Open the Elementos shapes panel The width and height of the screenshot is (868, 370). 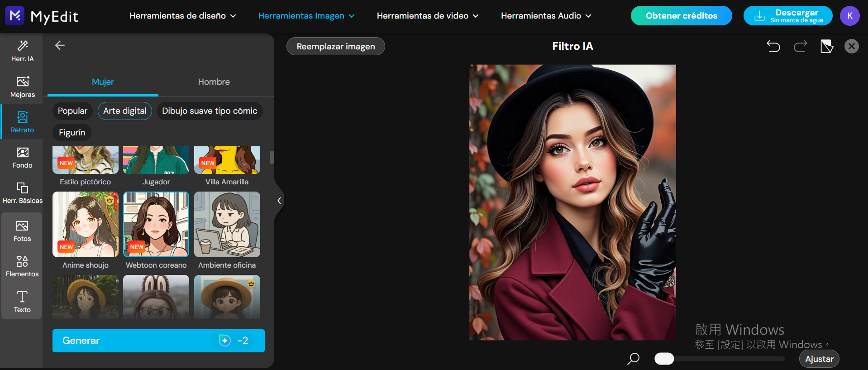coord(22,266)
